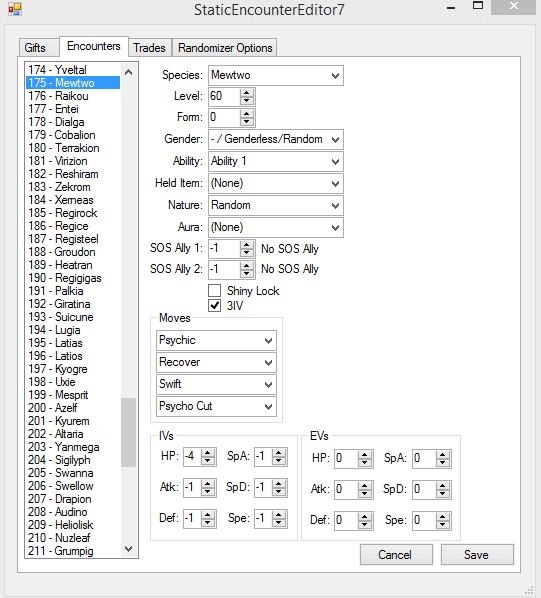Select '188 - Groudon' in the list
The height and width of the screenshot is (598, 541).
[x=73, y=252]
